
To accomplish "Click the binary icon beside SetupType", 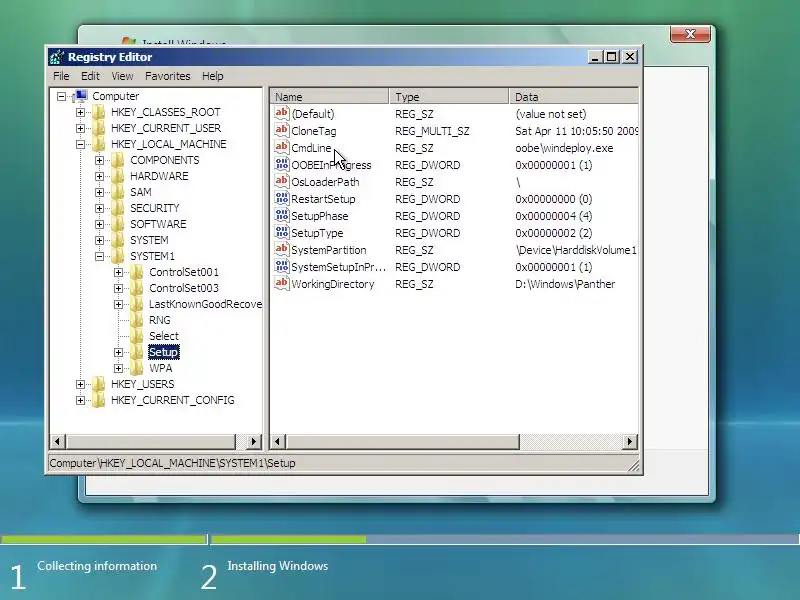I will click(x=282, y=233).
